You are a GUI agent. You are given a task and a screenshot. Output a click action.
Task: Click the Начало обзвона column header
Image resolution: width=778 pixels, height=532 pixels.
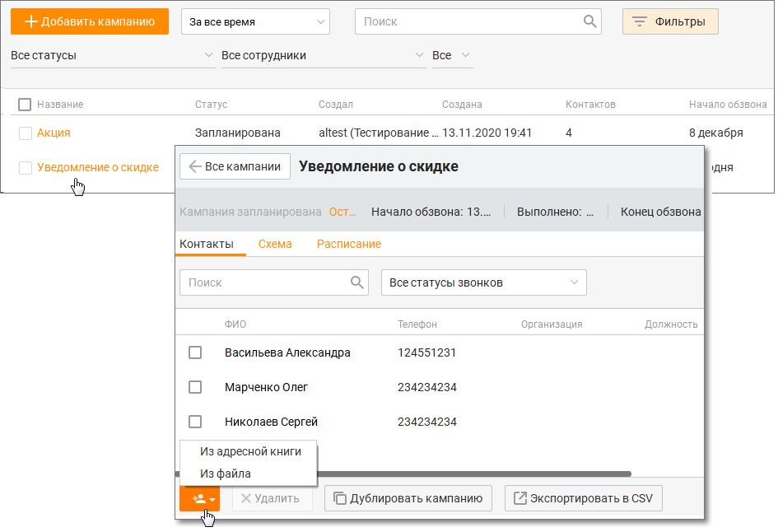(728, 105)
